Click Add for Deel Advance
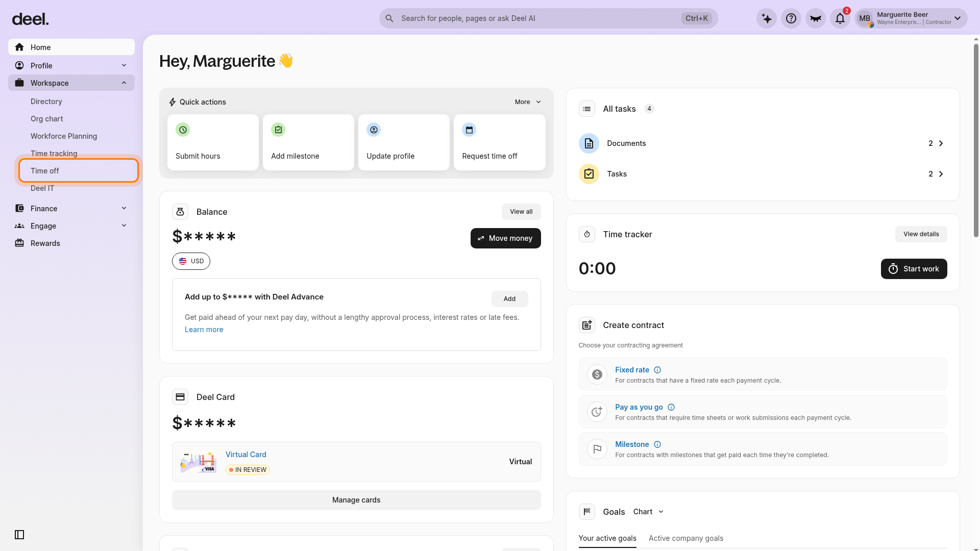 click(x=509, y=299)
